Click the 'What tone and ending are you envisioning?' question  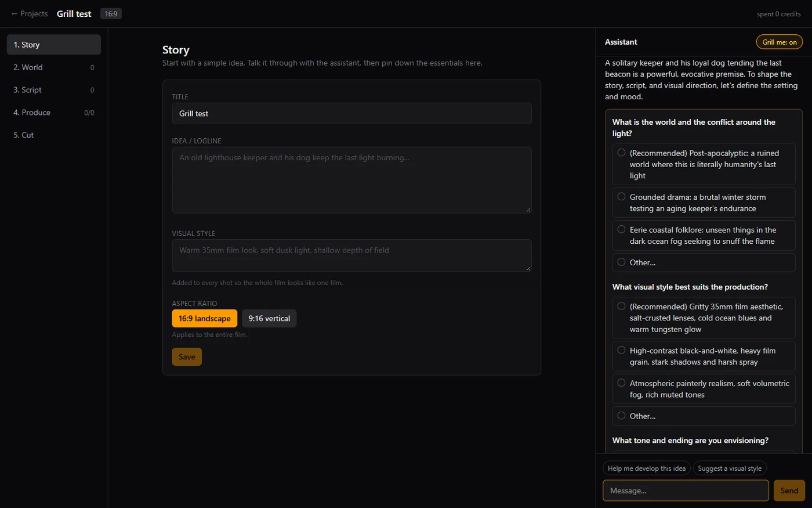[x=690, y=441]
